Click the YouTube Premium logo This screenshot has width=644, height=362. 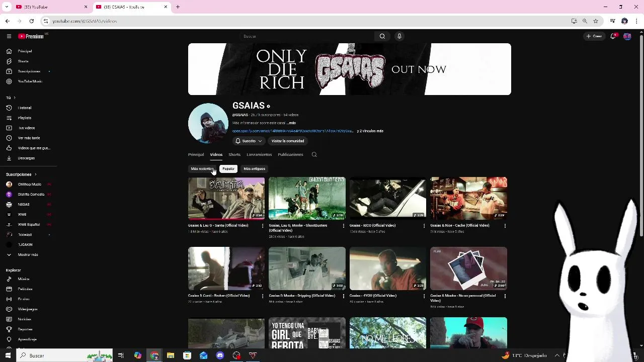tap(31, 36)
